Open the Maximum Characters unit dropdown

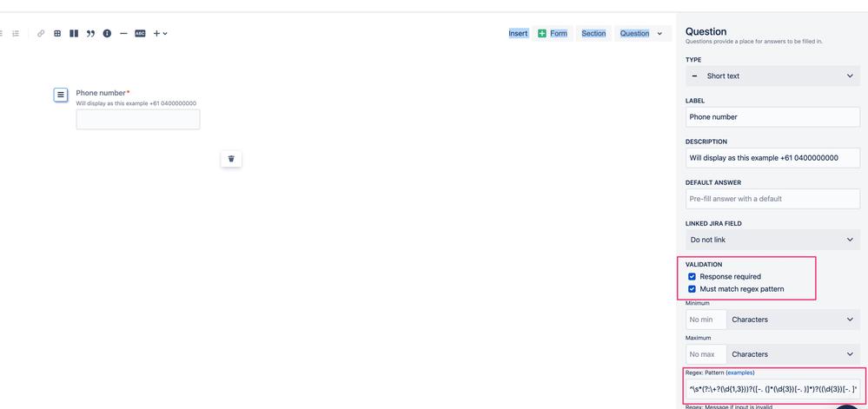[793, 354]
